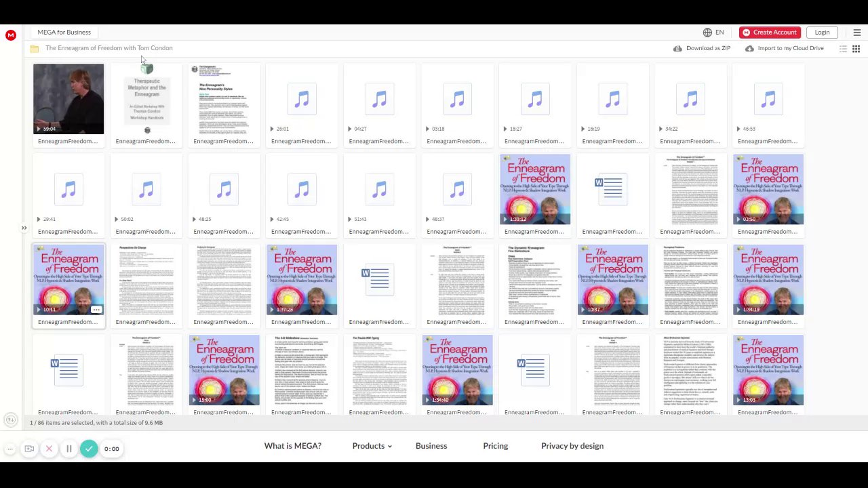Click the globe language icon
The image size is (868, 488).
(x=707, y=33)
